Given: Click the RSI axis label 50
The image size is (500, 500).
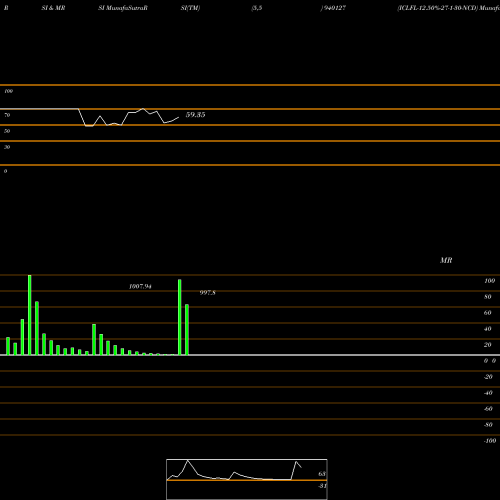Looking at the screenshot, I should tap(7, 131).
